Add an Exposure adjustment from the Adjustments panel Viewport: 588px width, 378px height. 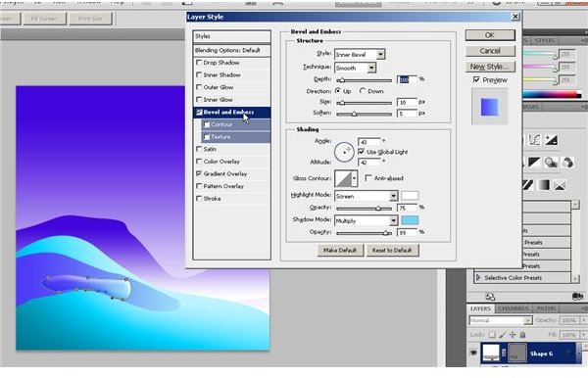[x=551, y=140]
